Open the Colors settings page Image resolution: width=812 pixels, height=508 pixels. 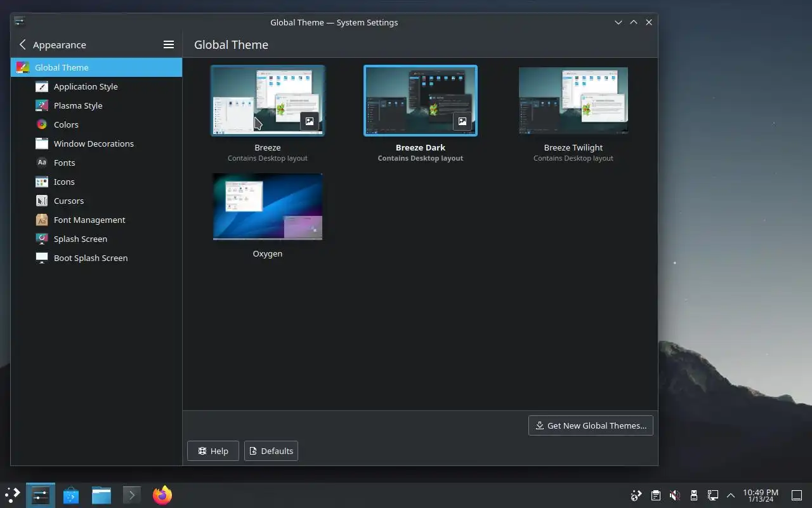click(96, 124)
